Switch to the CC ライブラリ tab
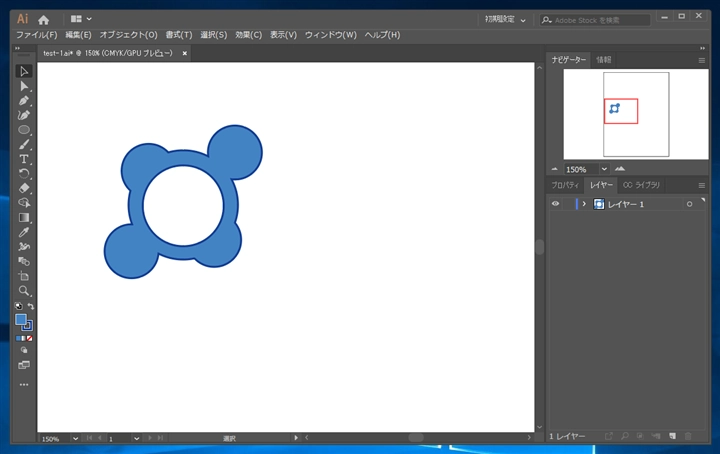Image resolution: width=720 pixels, height=454 pixels. (x=641, y=185)
